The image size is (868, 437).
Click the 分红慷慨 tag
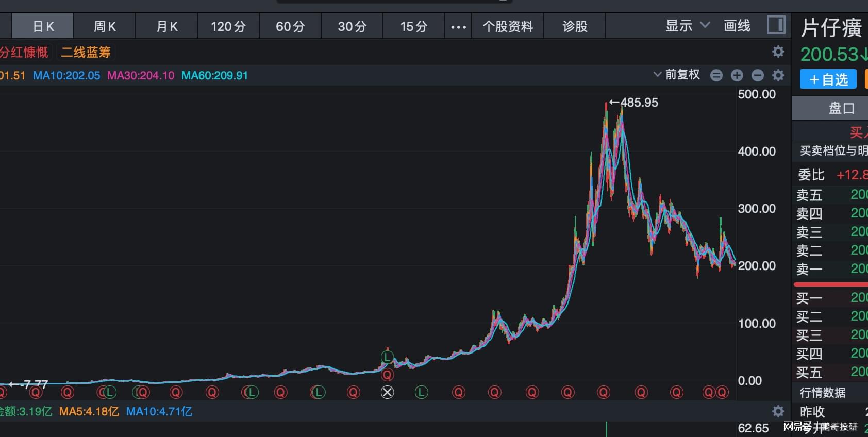24,53
